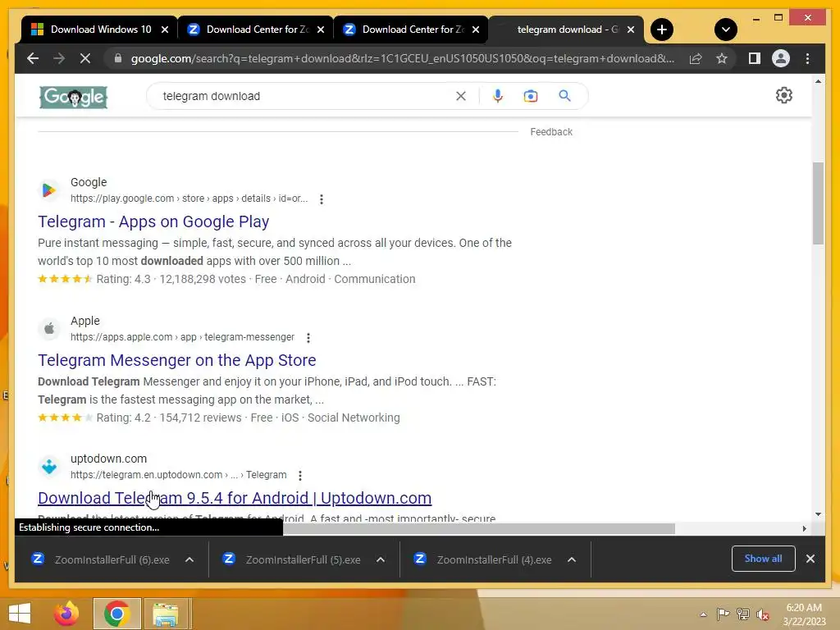Expand options for ZoomInstallerFull (6).exe

click(x=189, y=559)
